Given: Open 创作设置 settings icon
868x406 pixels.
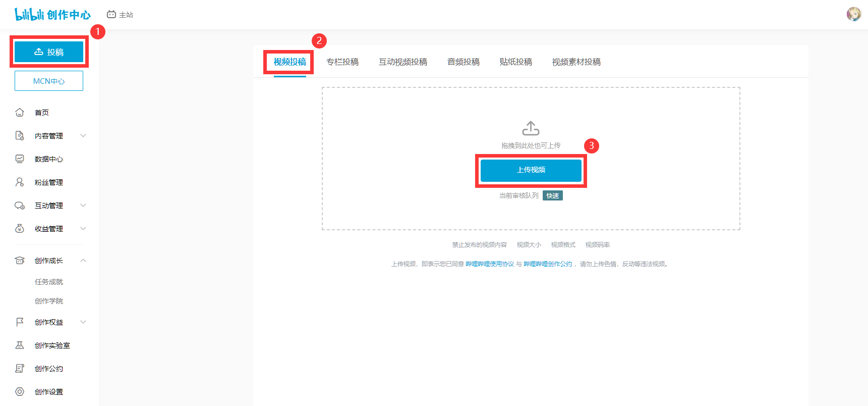Looking at the screenshot, I should 20,392.
